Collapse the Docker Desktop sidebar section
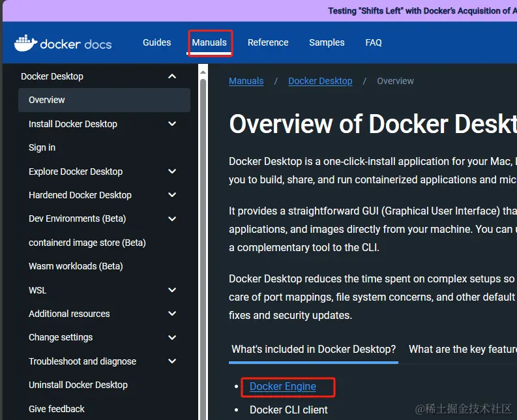 pyautogui.click(x=172, y=76)
